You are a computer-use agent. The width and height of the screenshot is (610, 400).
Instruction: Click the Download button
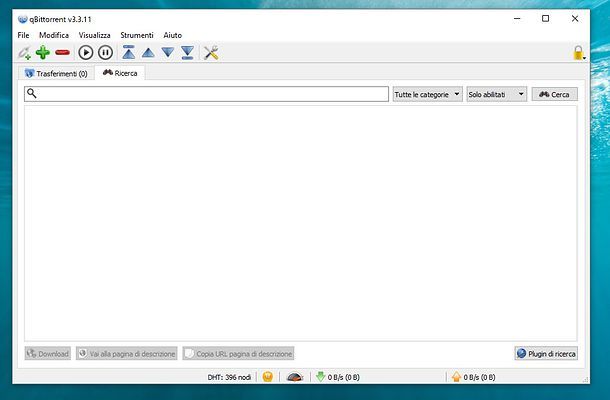[48, 353]
